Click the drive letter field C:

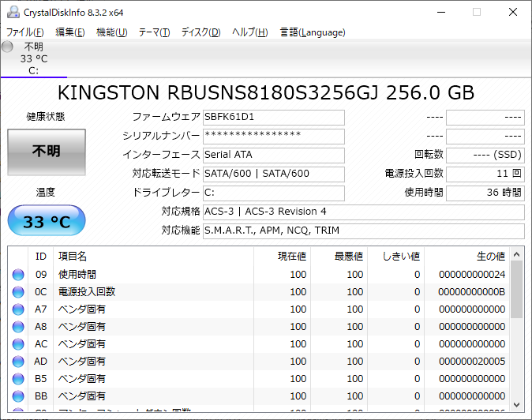click(x=274, y=193)
